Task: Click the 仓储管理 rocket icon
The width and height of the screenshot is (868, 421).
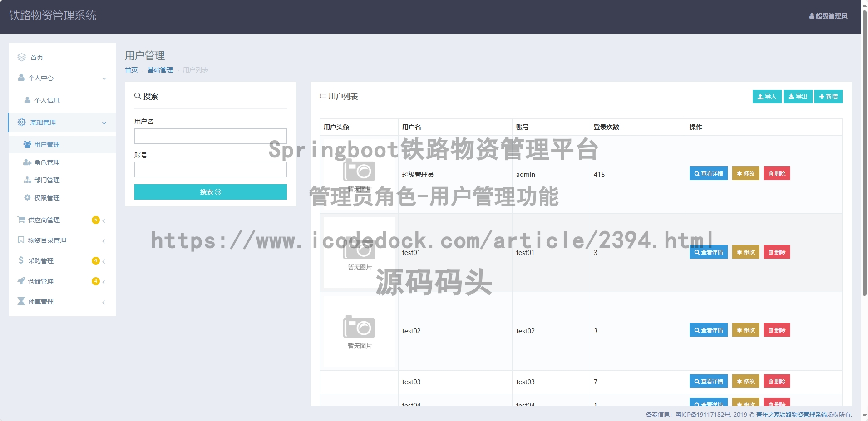Action: click(x=21, y=281)
